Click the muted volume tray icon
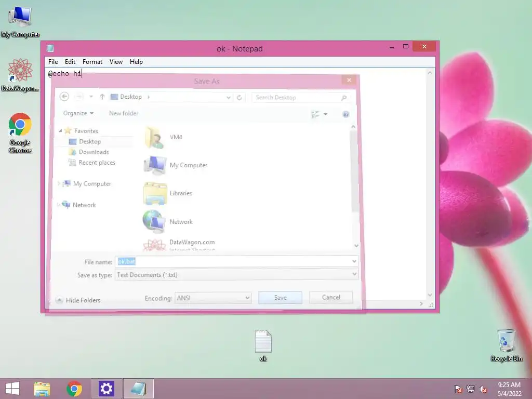The image size is (532, 399). coord(483,389)
